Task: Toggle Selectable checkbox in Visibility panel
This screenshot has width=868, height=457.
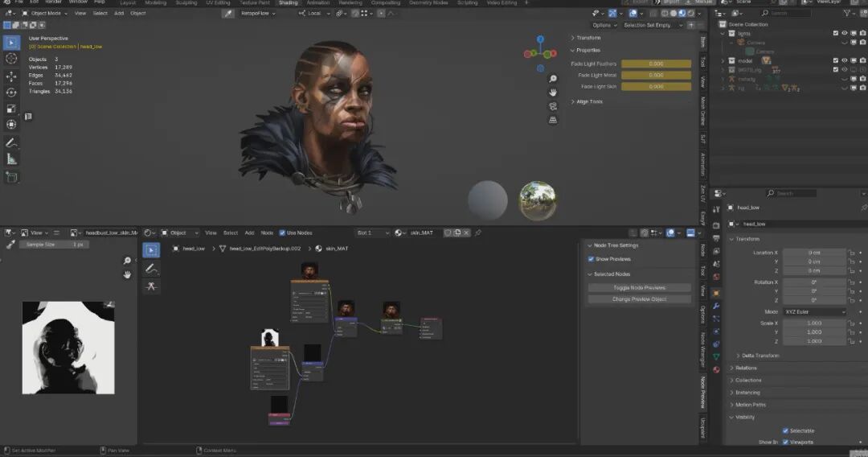Action: pyautogui.click(x=785, y=430)
